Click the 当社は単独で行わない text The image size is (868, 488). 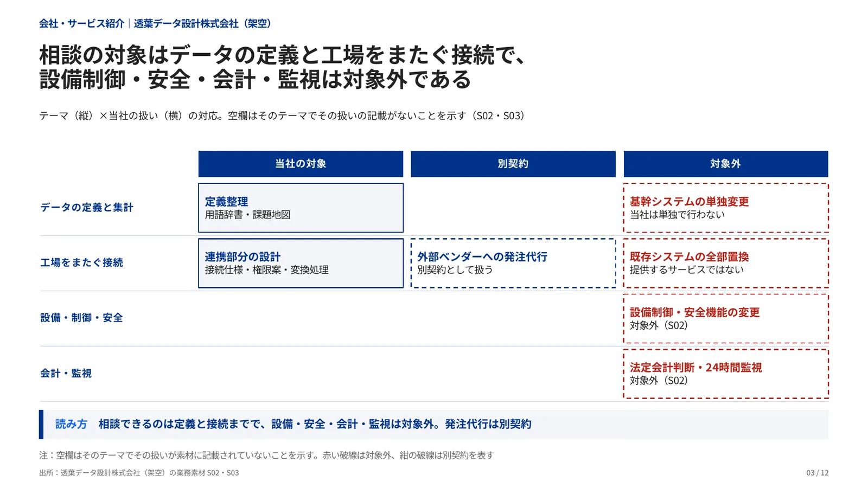tap(678, 215)
